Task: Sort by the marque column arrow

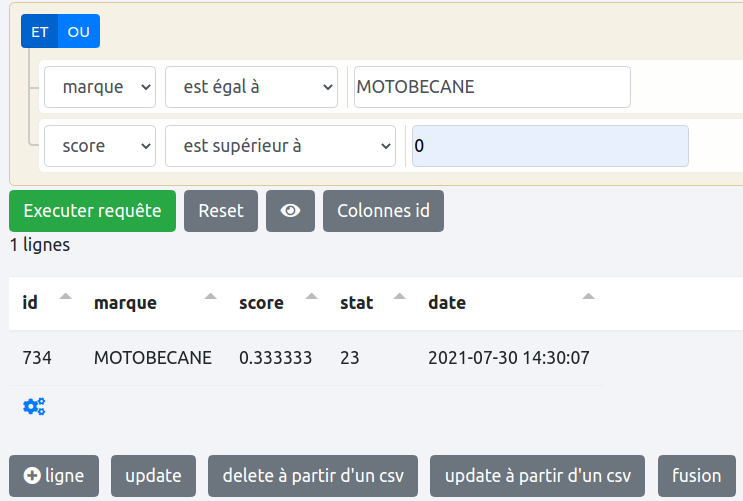Action: [210, 298]
